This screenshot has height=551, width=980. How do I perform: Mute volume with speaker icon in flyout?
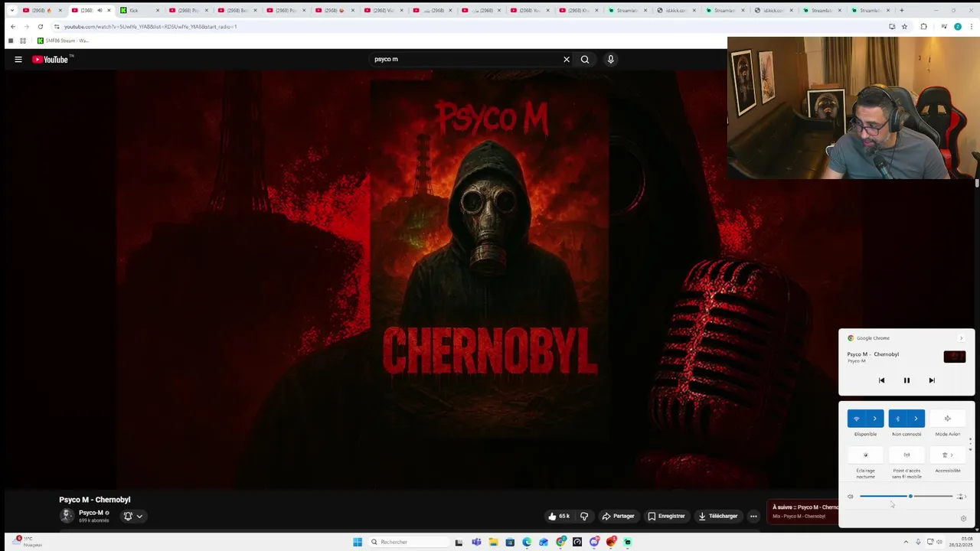coord(850,497)
